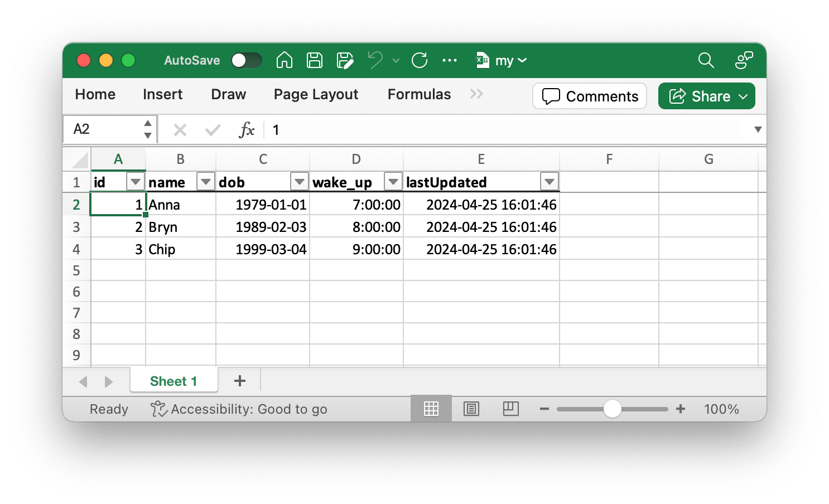
Task: Click the formula bar showing 1
Action: click(x=508, y=130)
